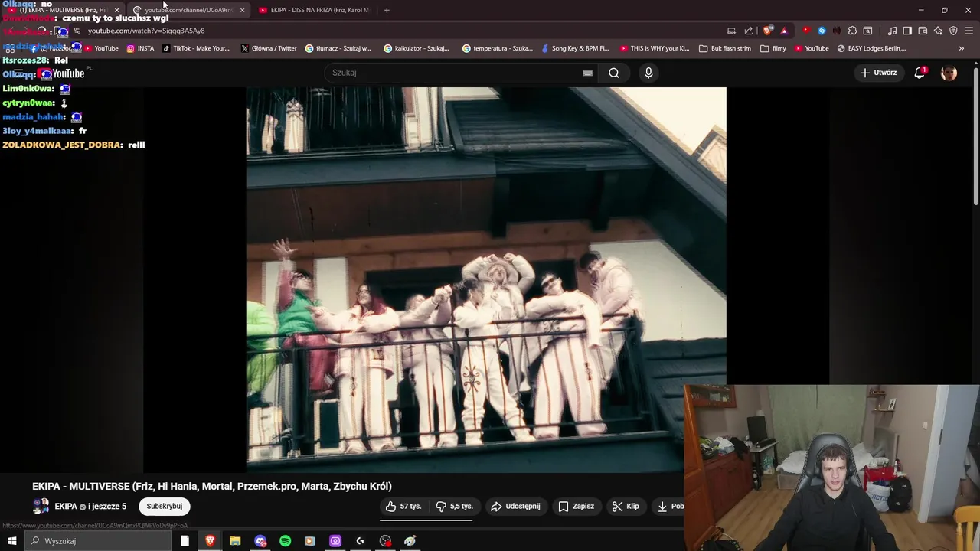Create a clip with the Klip button
Image resolution: width=980 pixels, height=551 pixels.
[x=626, y=507]
